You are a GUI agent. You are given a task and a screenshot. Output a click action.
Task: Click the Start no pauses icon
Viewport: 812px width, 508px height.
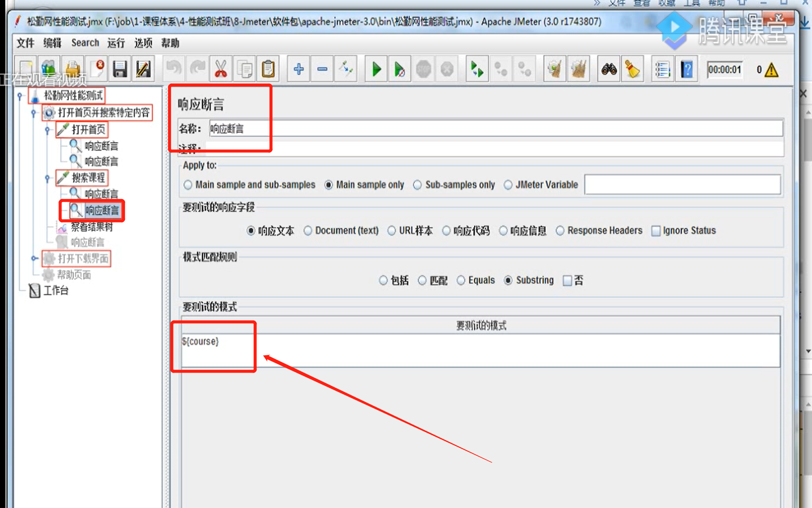(399, 69)
